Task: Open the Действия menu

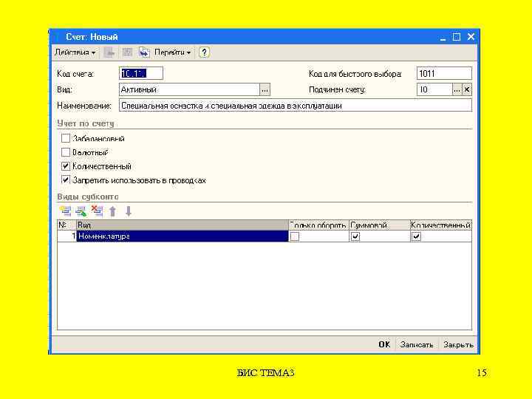Action: [75, 52]
